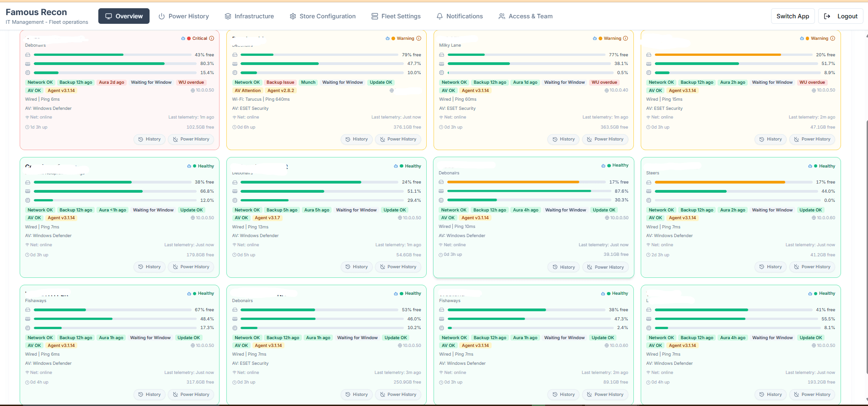Open History on card with 193.2GB free

[x=770, y=395]
